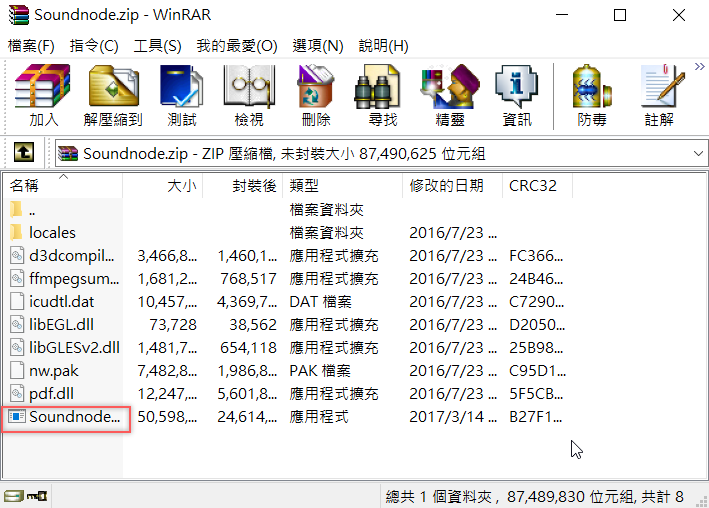
Task: Click the 刪除 (Delete) toolbar icon
Action: pyautogui.click(x=316, y=96)
